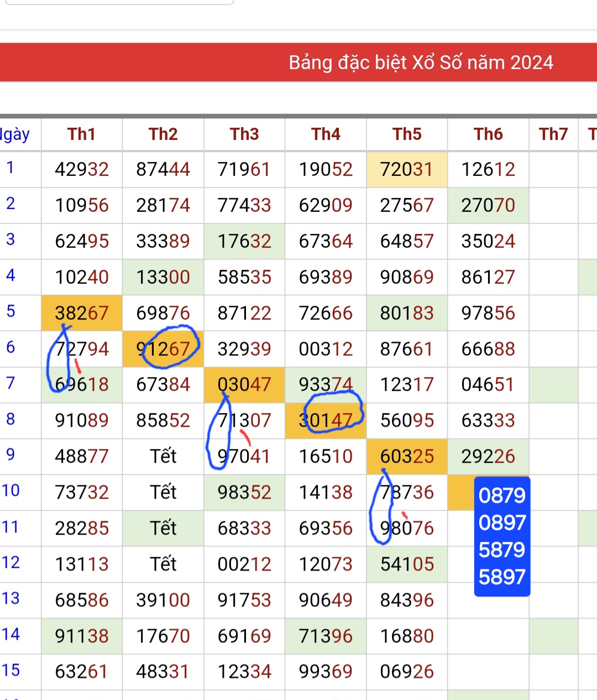Select the circled 30147 cell in Th4
This screenshot has height=700, width=597.
point(326,421)
